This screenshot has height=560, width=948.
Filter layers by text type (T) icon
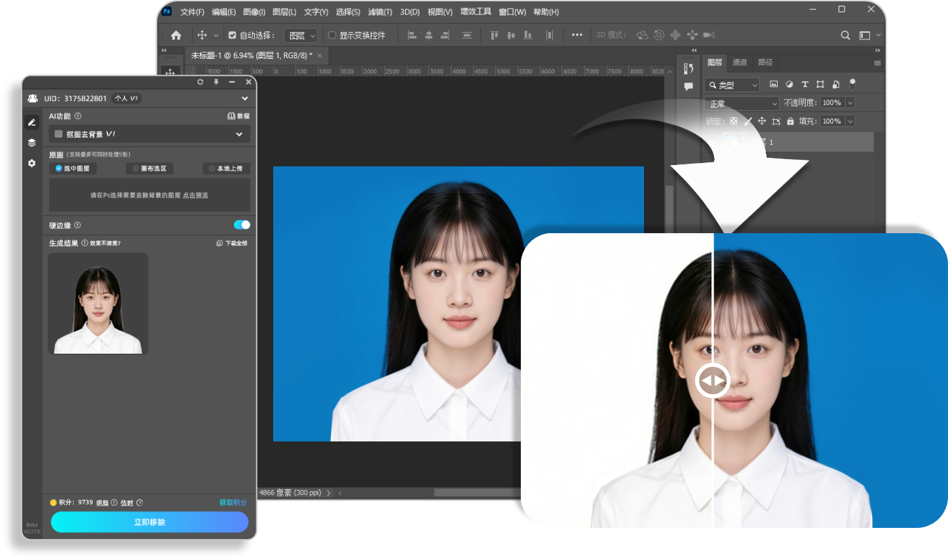[805, 84]
